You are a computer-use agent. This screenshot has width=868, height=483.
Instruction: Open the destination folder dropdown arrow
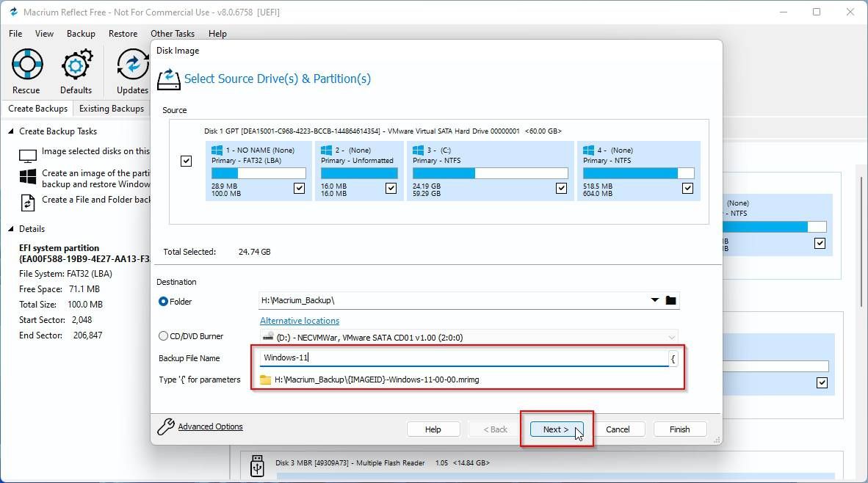point(655,300)
